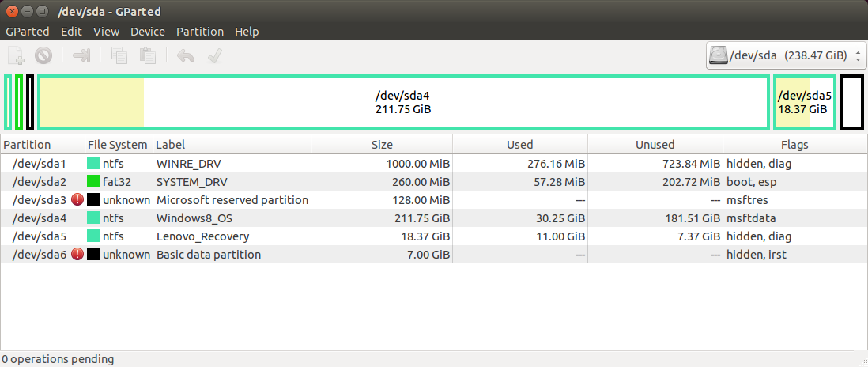The height and width of the screenshot is (367, 868).
Task: Open the Device menu
Action: pos(148,32)
